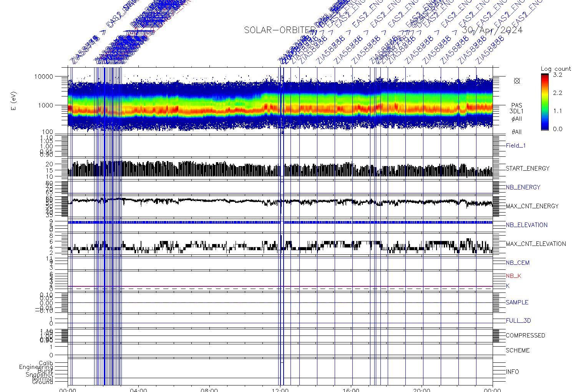This screenshot has height=392, width=581.
Task: Click the θAll elevation label
Action: click(x=516, y=132)
